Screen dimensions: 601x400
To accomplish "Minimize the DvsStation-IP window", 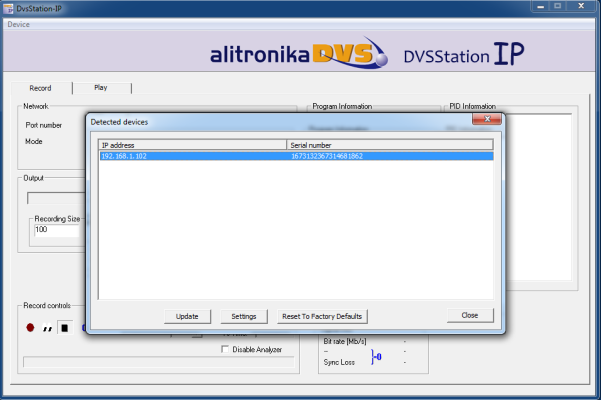I will tap(541, 8).
